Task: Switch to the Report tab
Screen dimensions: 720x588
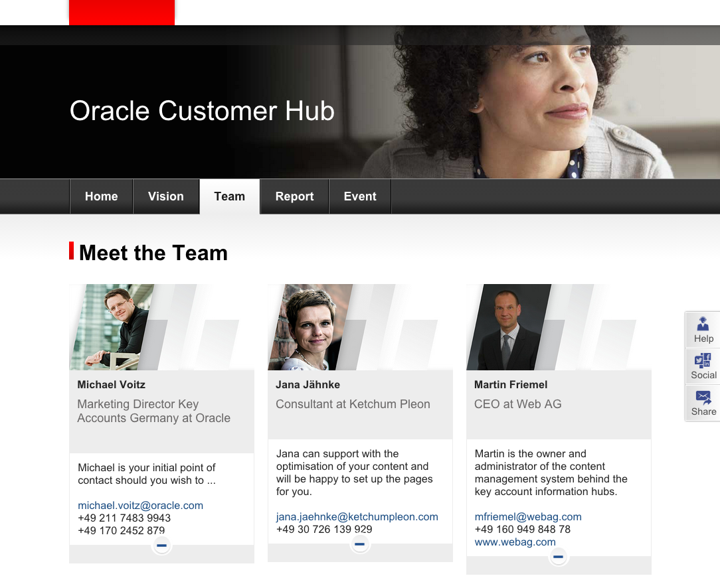Action: point(294,196)
